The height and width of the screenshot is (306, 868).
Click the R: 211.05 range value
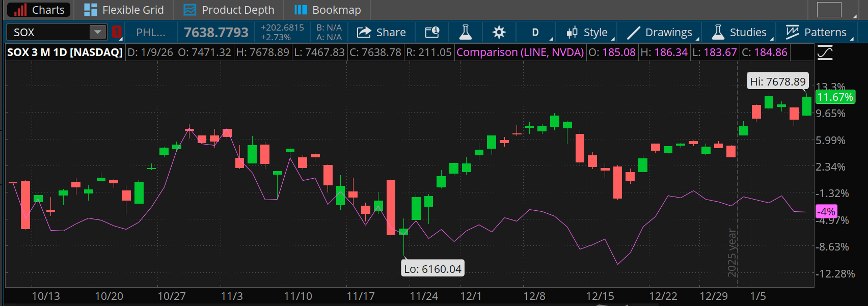click(429, 52)
